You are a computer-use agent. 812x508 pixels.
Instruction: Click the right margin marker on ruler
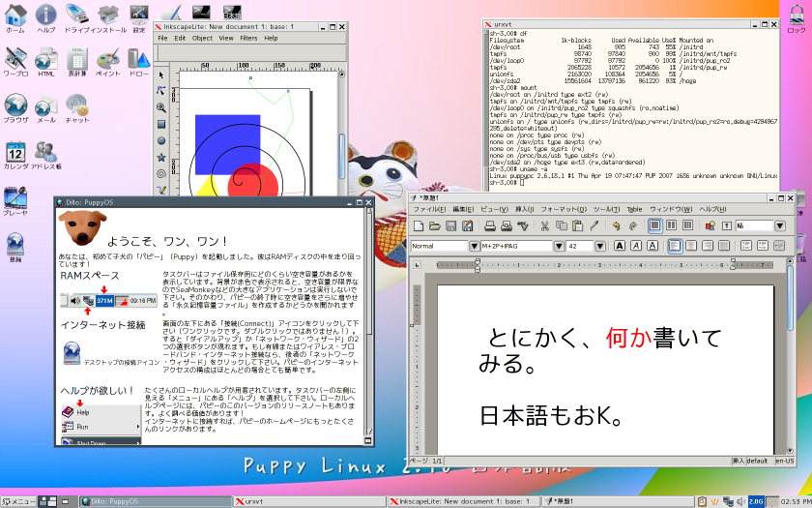point(733,264)
